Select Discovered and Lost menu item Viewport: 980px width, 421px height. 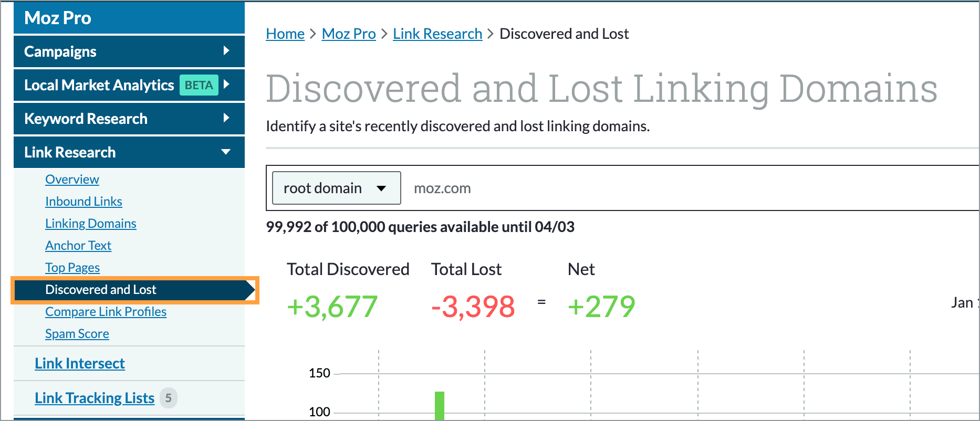101,290
